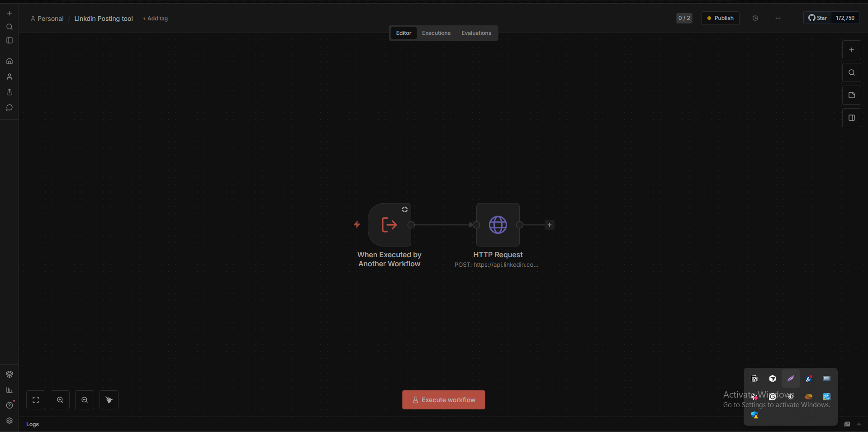
Task: Open the insights bar chart icon
Action: (x=9, y=390)
